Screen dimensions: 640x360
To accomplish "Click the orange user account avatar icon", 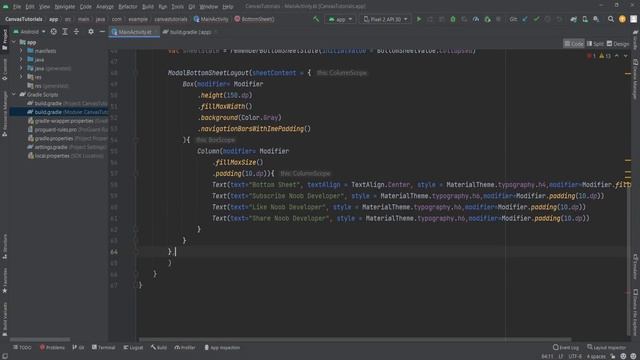I will click(622, 19).
